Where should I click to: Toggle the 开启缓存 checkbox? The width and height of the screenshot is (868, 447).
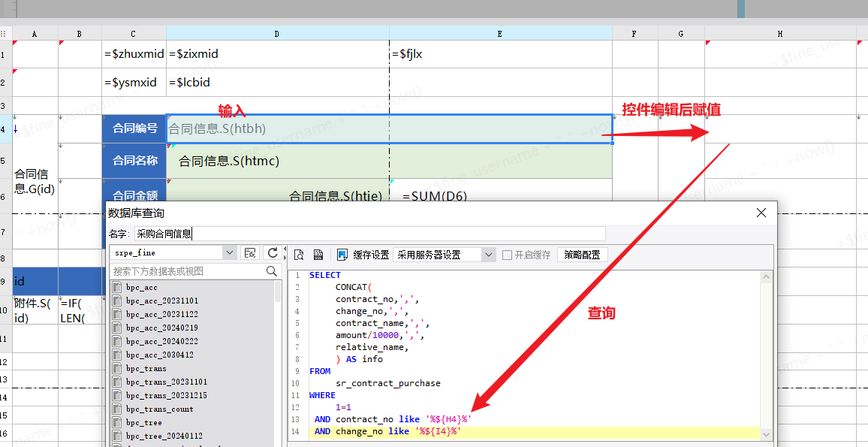507,255
